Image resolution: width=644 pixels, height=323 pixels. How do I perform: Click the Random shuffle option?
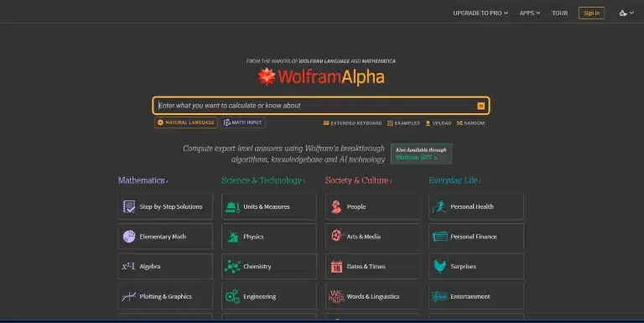coord(470,122)
